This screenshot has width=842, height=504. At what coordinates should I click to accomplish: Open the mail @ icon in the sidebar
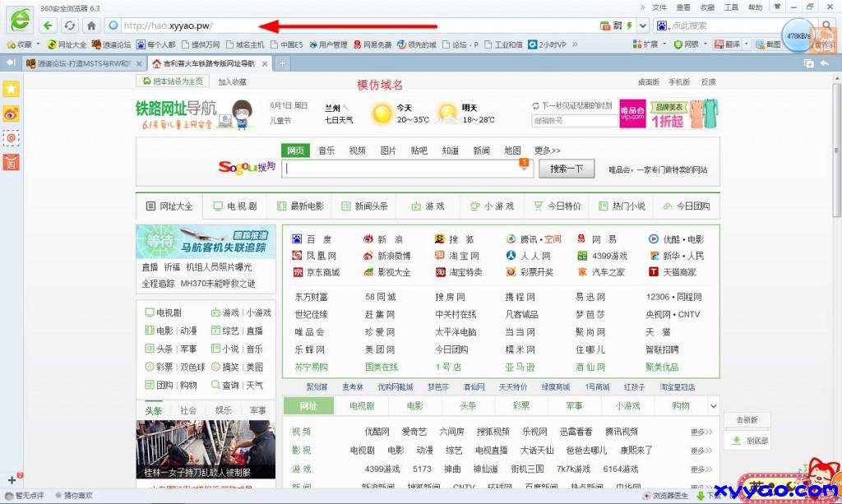pyautogui.click(x=12, y=138)
